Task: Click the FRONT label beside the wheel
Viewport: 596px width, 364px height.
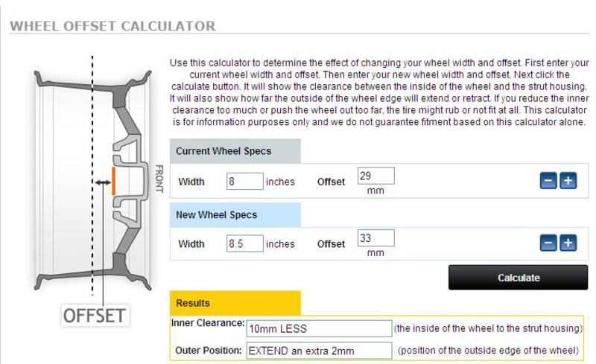Action: pos(158,179)
